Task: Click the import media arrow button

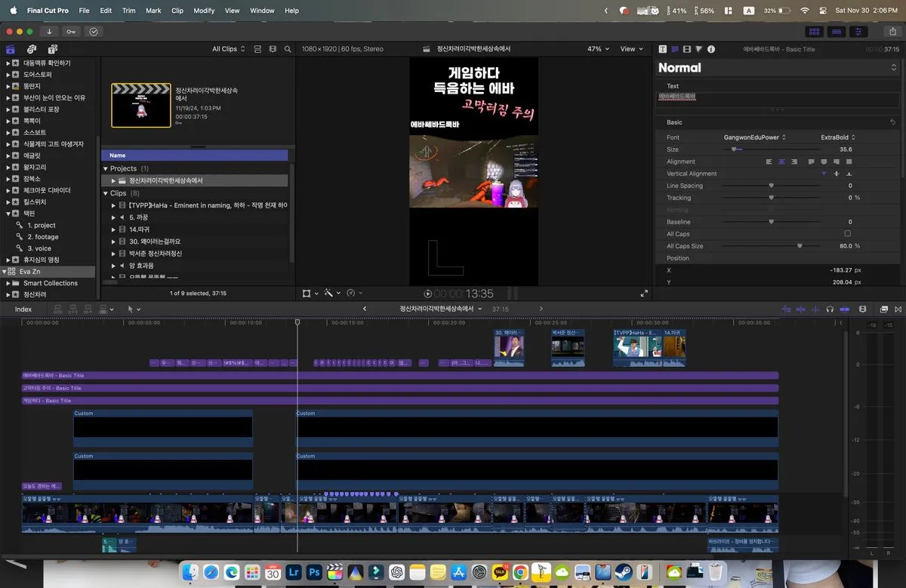Action: pyautogui.click(x=49, y=32)
